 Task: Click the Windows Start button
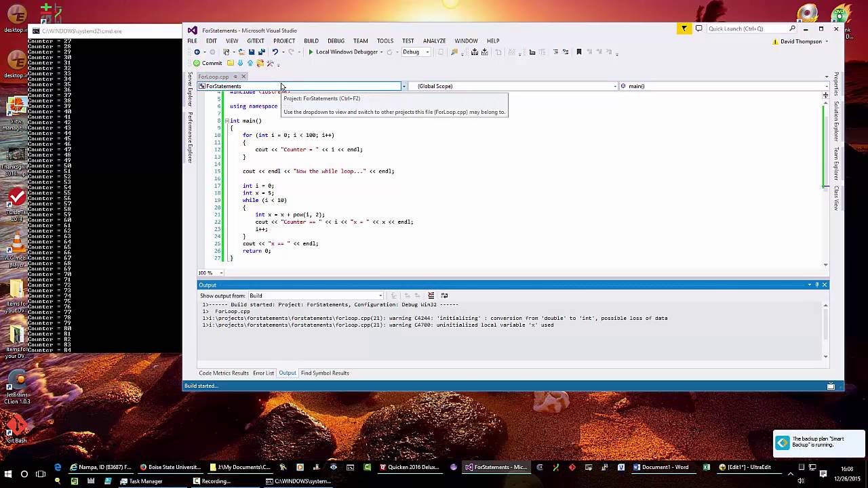click(8, 474)
